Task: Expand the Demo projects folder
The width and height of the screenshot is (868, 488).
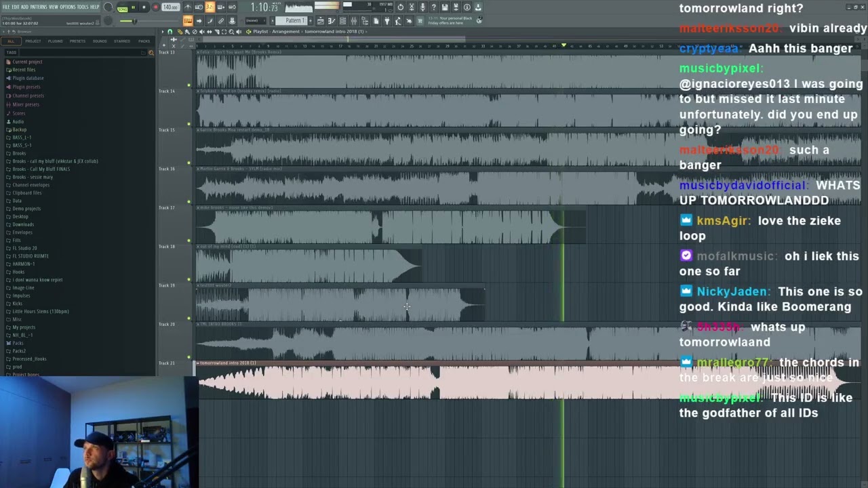Action: click(26, 209)
